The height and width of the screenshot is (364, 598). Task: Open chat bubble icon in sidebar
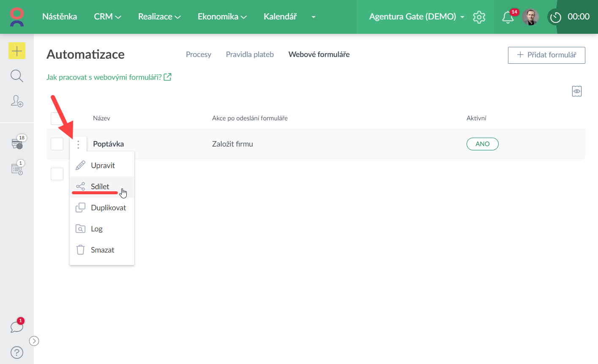(17, 327)
